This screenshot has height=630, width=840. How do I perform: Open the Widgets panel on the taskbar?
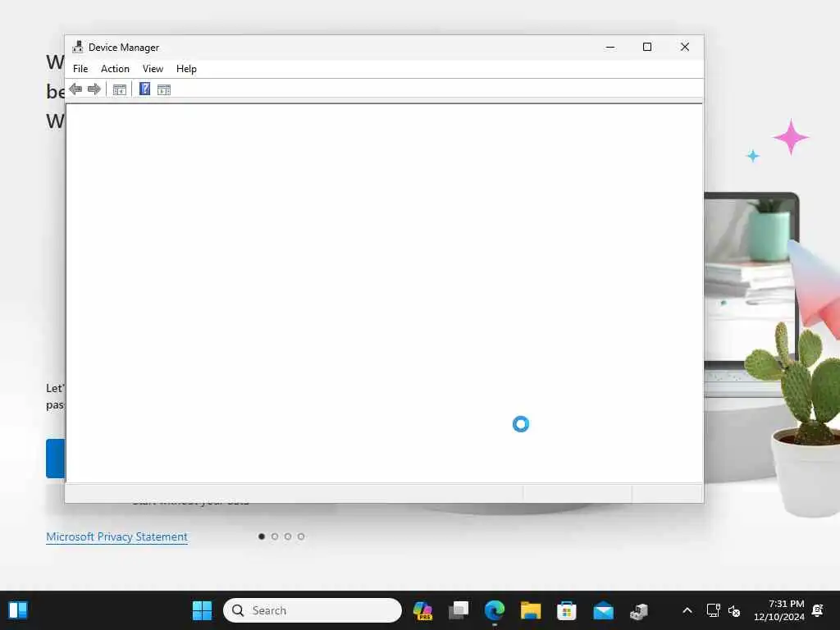pos(18,610)
